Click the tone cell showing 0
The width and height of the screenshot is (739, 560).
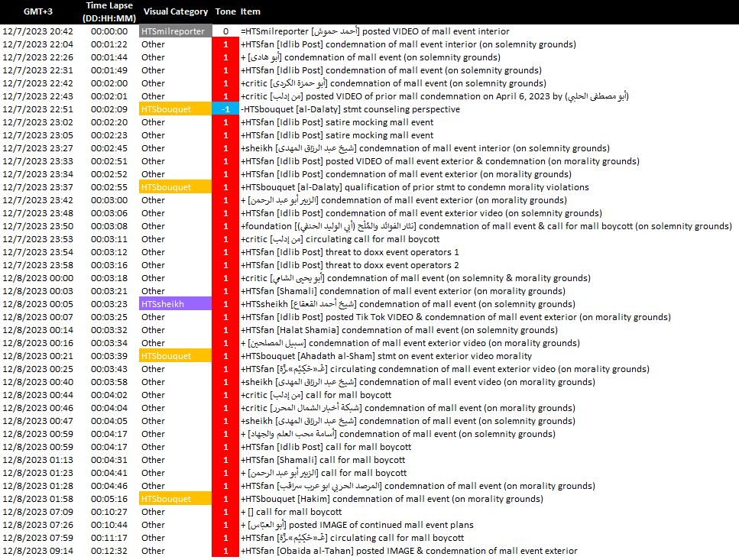225,31
